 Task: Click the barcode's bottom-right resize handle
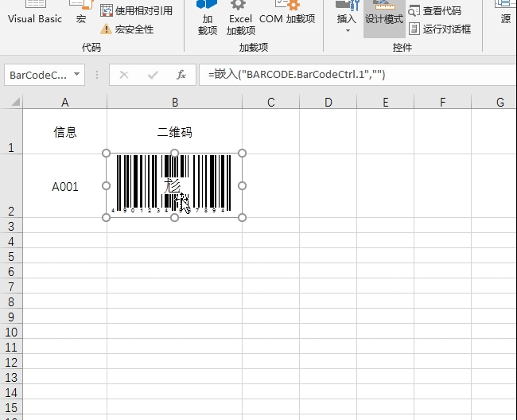pos(242,218)
